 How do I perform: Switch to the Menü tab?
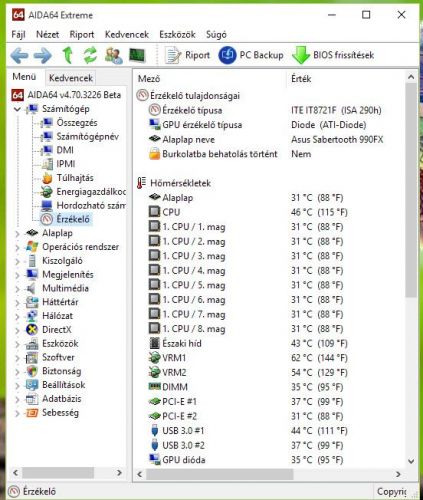click(x=24, y=77)
